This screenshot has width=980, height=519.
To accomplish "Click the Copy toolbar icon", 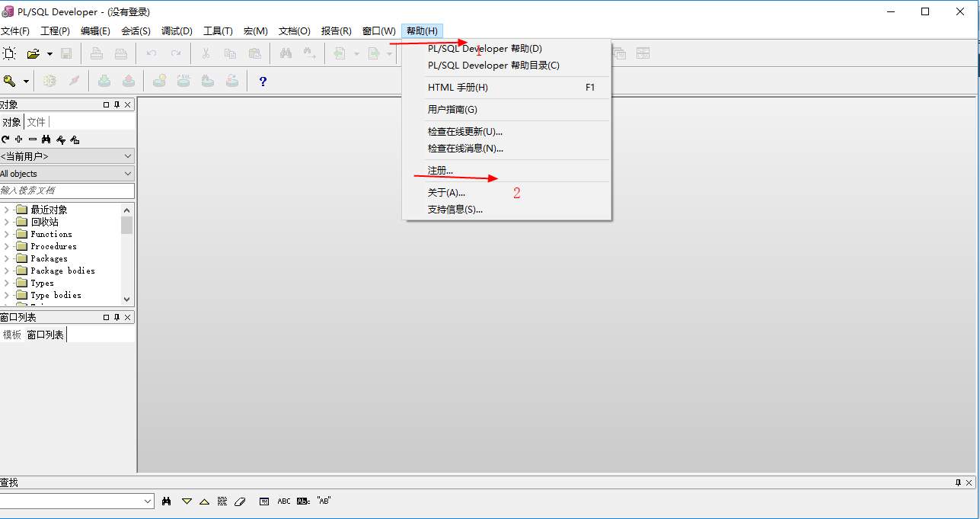I will tap(230, 53).
